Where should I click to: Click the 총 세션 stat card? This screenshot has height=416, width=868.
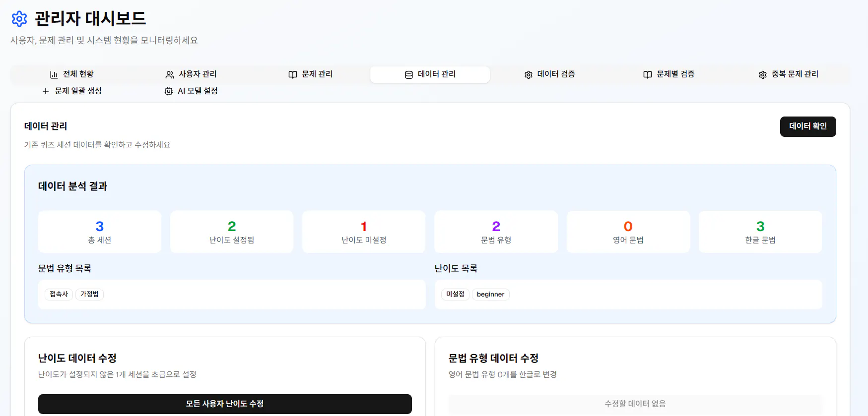[x=100, y=232]
